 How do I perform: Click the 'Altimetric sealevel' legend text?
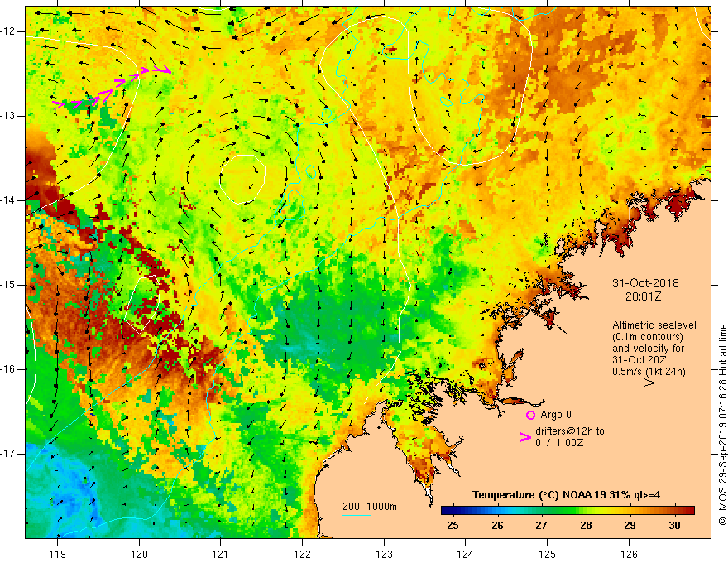click(x=654, y=325)
